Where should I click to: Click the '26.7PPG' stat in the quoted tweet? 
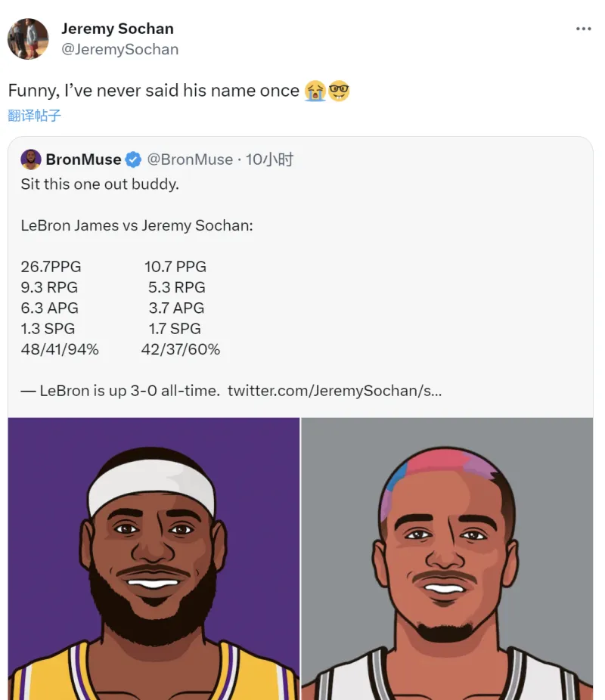[x=51, y=267]
